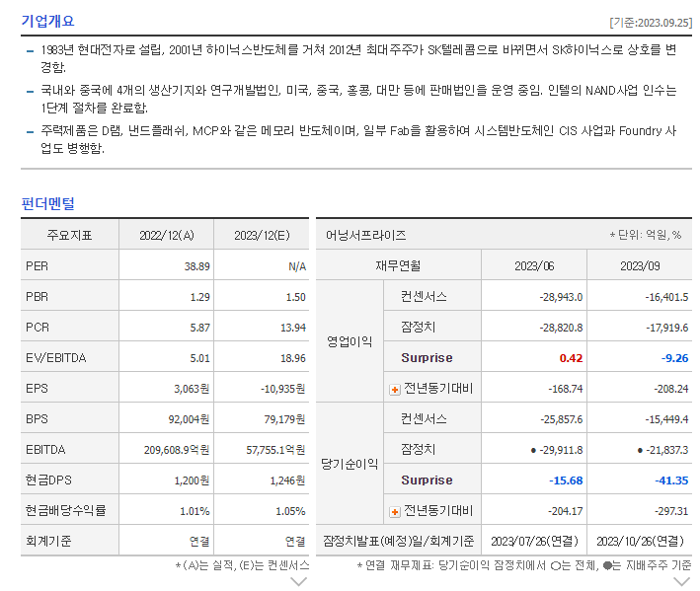The width and height of the screenshot is (700, 591).
Task: Expand 전년동기대비 plus icon under 영업이익
Action: coord(395,390)
